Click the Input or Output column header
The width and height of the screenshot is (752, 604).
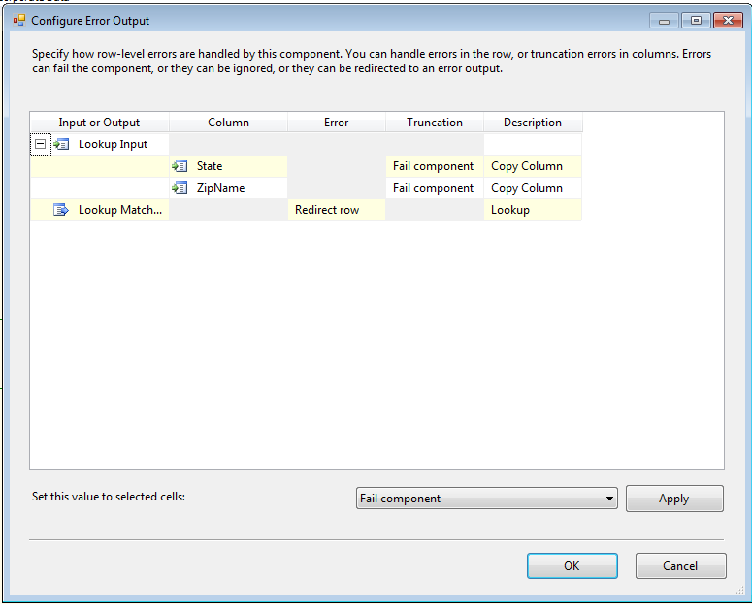[99, 122]
